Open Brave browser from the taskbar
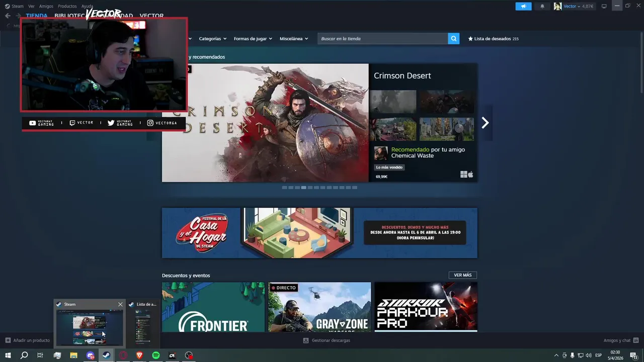 click(x=139, y=355)
